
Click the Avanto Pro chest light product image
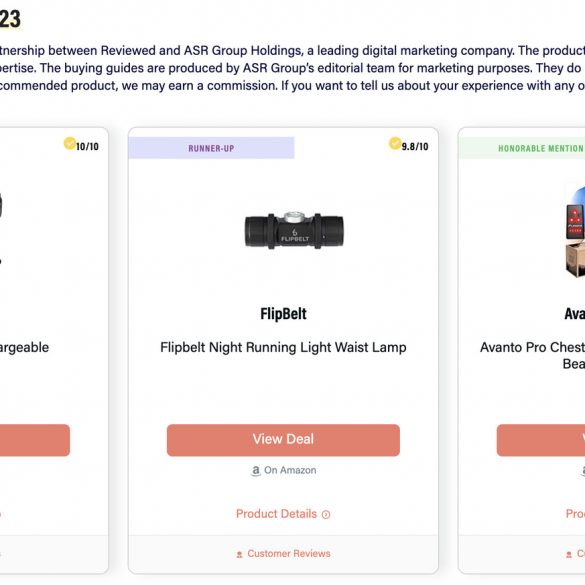(575, 232)
